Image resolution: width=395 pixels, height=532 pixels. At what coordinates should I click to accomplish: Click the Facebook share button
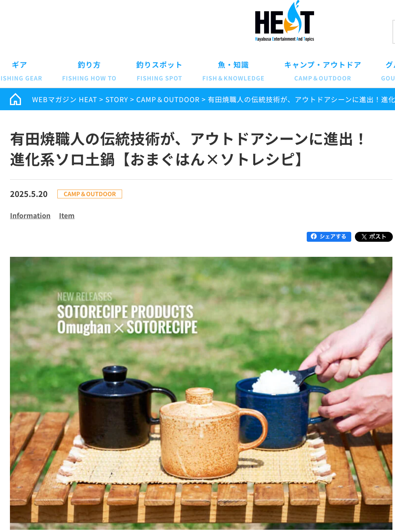[x=329, y=237]
